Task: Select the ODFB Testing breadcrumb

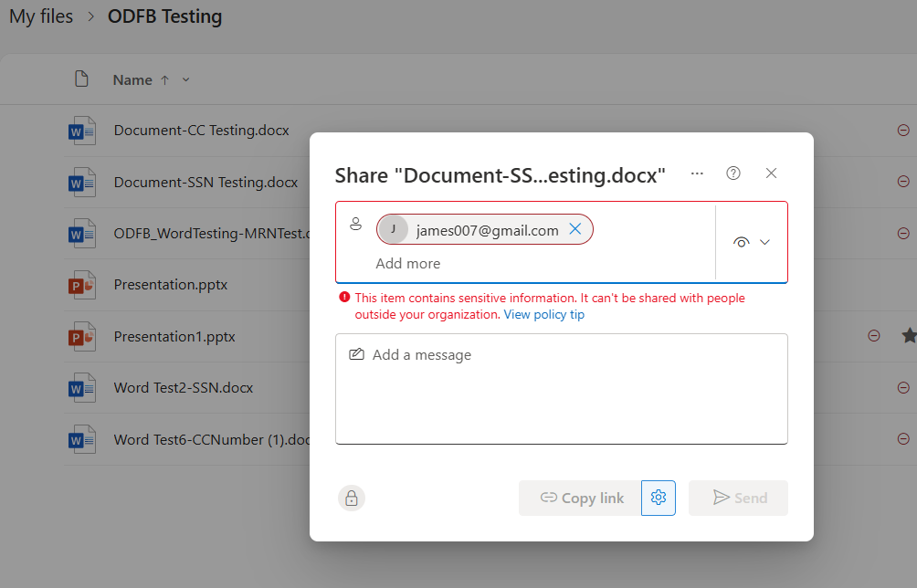Action: click(164, 16)
